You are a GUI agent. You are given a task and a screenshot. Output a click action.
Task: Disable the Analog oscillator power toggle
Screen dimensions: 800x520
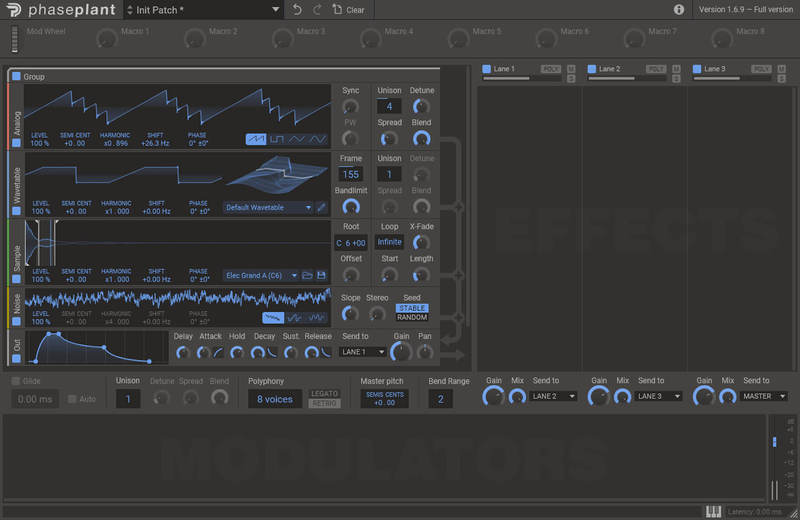(16, 143)
